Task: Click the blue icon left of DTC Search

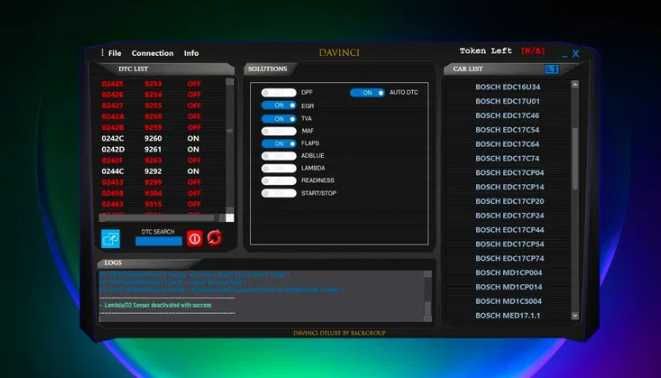Action: (110, 239)
